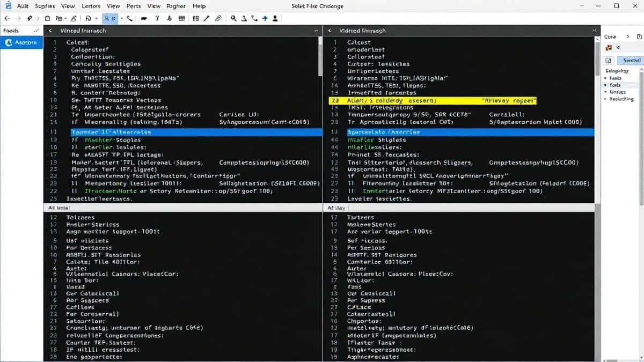This screenshot has width=644, height=362.
Task: Click the back arrow in the toolbar
Action: (6, 18)
